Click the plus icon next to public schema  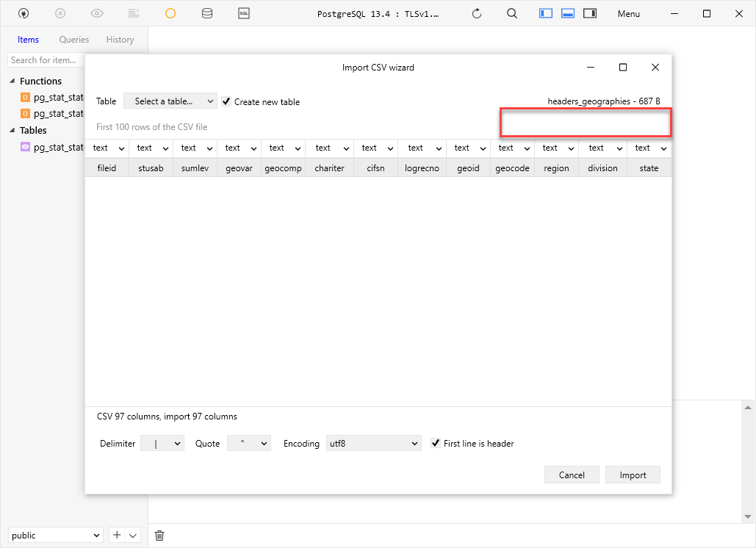point(116,535)
